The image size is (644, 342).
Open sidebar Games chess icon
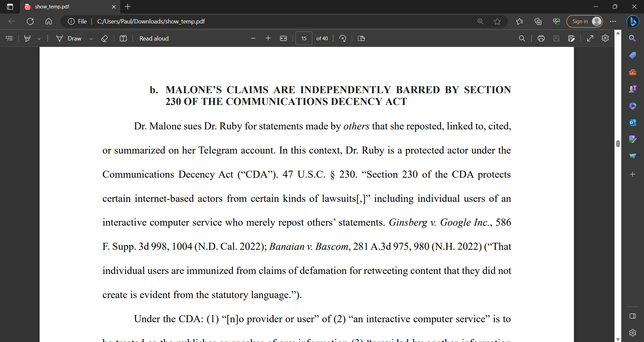point(633,89)
